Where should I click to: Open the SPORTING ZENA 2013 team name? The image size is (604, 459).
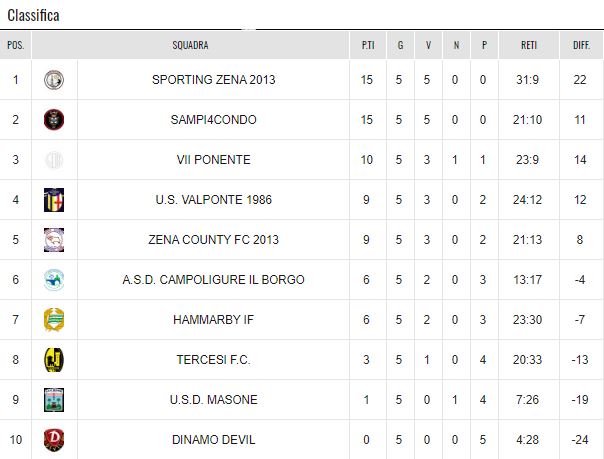coord(213,80)
